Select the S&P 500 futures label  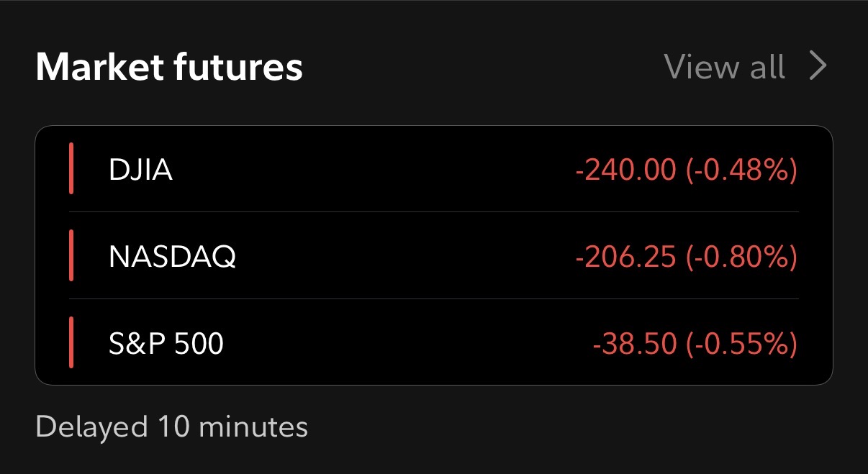(x=166, y=344)
